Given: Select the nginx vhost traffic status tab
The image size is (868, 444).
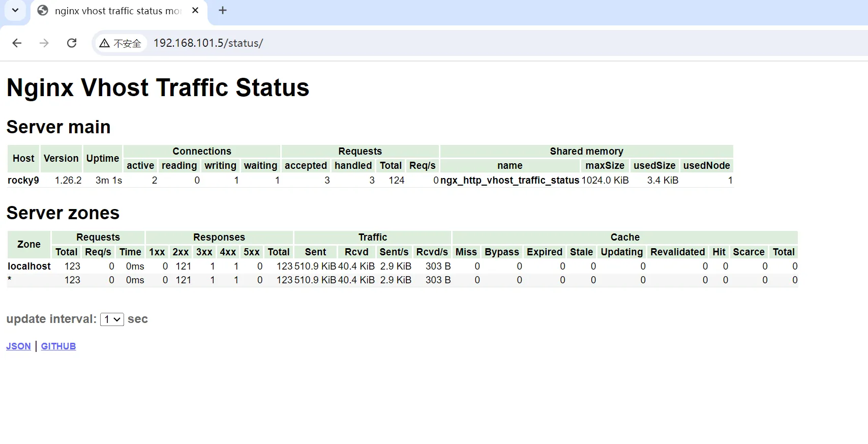Looking at the screenshot, I should [x=118, y=11].
